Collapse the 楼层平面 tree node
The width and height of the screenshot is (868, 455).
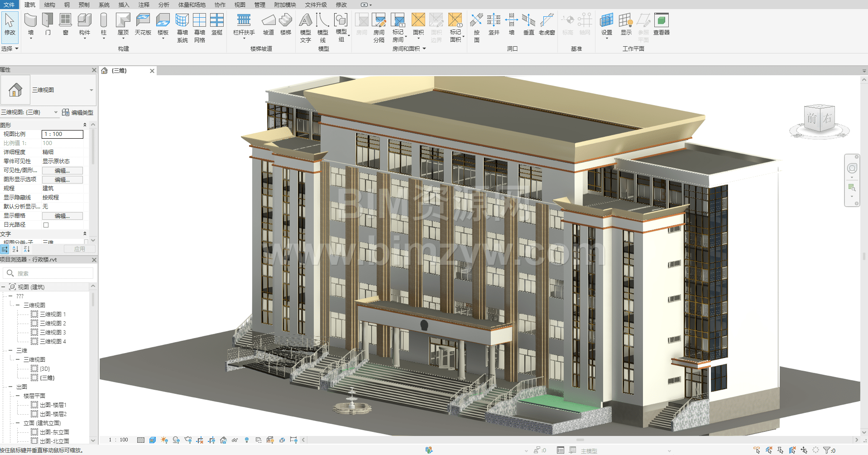[18, 396]
